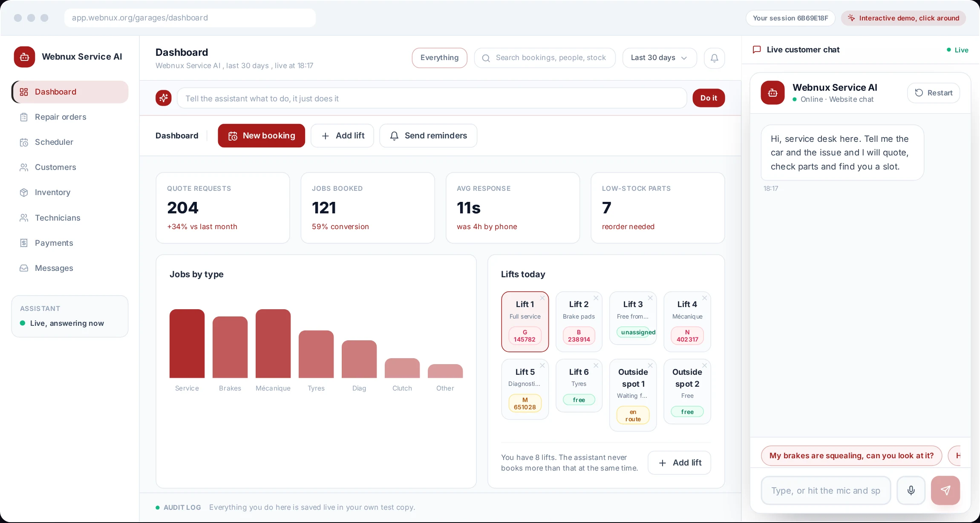Open the Last 30 days dropdown
This screenshot has width=980, height=523.
point(660,58)
